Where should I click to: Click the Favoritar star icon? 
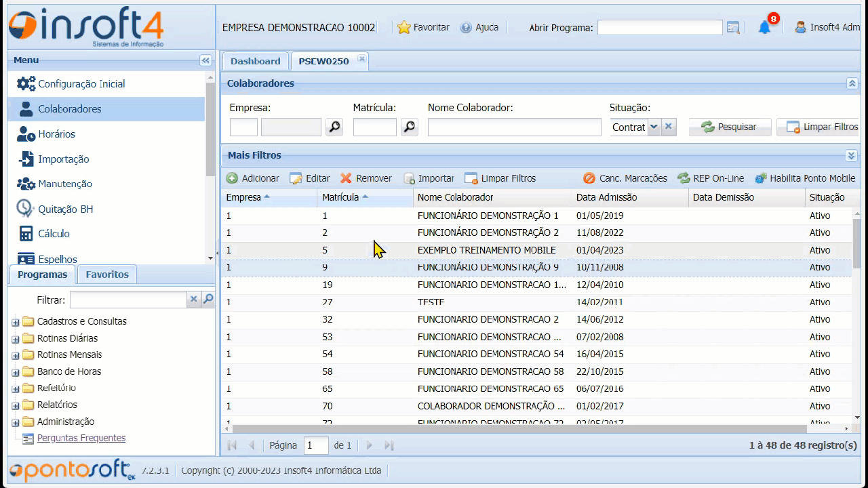(404, 28)
